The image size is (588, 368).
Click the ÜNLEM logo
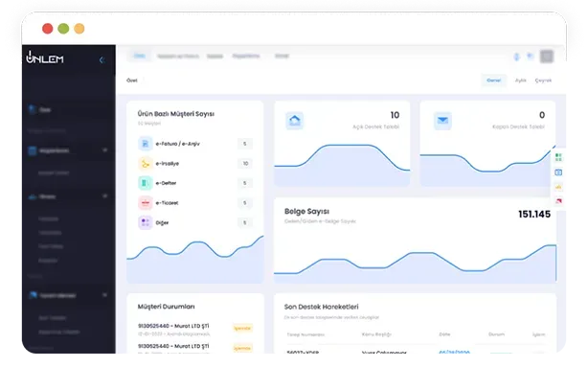coord(45,57)
